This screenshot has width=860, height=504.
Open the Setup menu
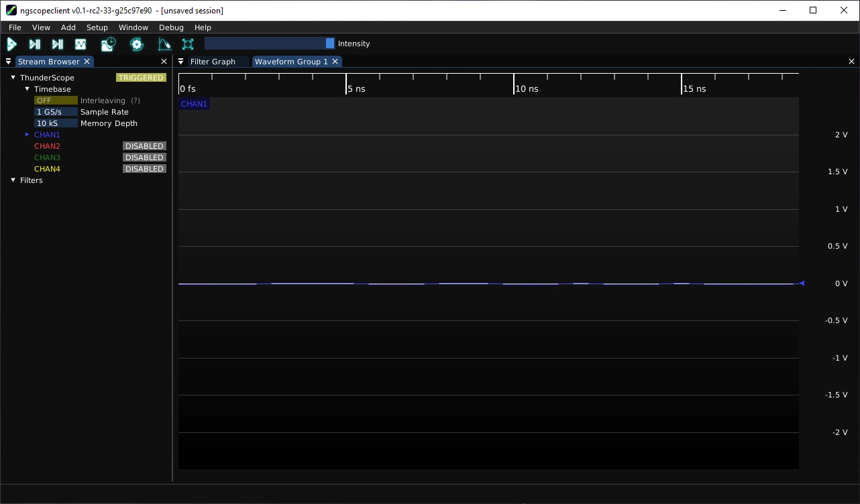97,27
